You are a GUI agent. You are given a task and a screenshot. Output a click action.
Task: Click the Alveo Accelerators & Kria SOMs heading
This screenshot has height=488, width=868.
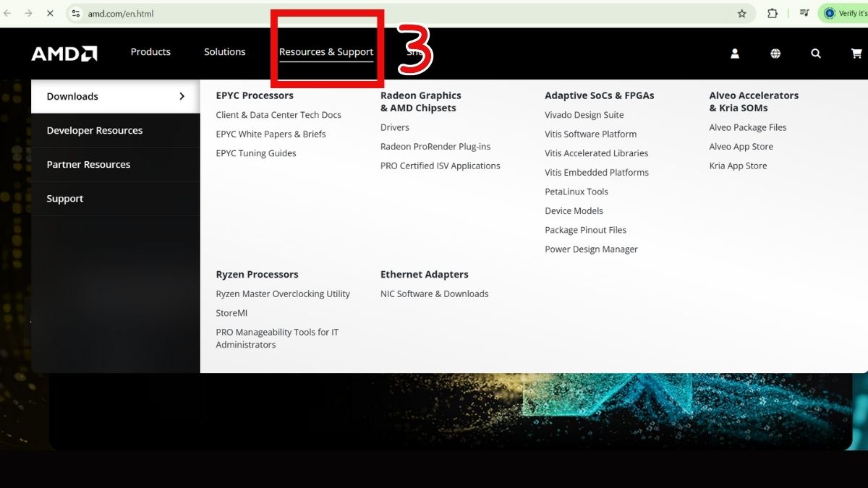754,102
